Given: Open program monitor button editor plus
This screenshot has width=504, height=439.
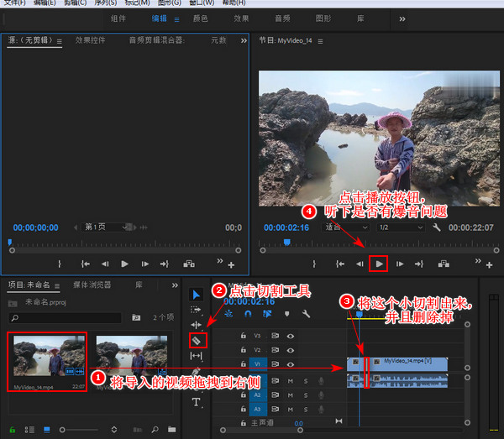Looking at the screenshot, I should 489,265.
